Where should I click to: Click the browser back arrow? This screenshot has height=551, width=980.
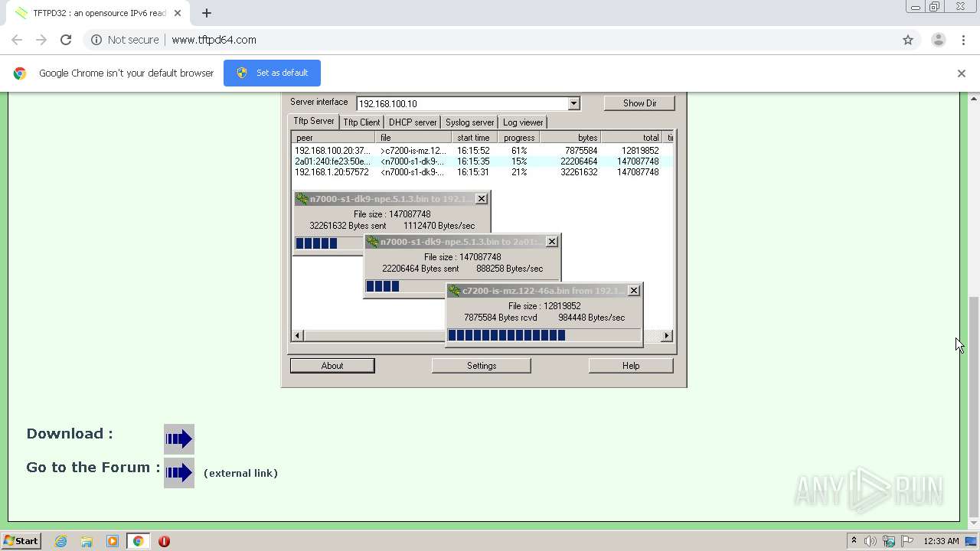click(x=17, y=40)
